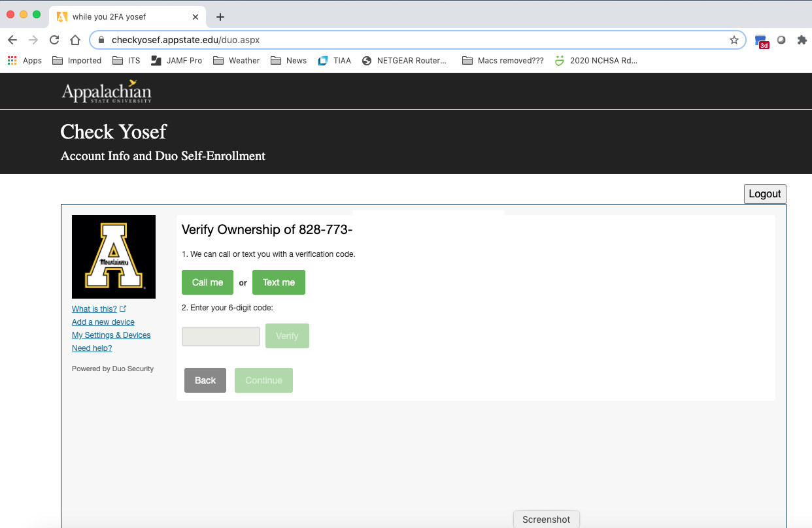The width and height of the screenshot is (812, 528).
Task: Open the 'What is this?' link
Action: pyautogui.click(x=99, y=309)
